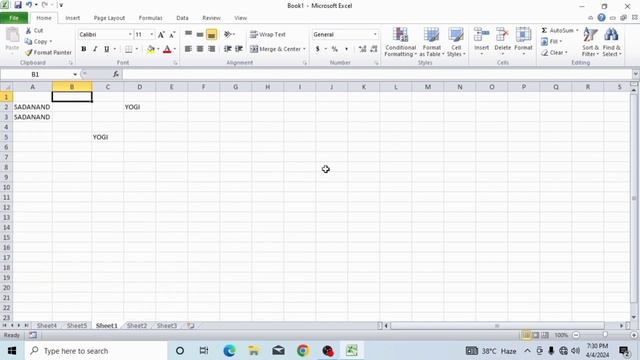Click the Zoom in plus button
This screenshot has height=360, width=640.
634,335
